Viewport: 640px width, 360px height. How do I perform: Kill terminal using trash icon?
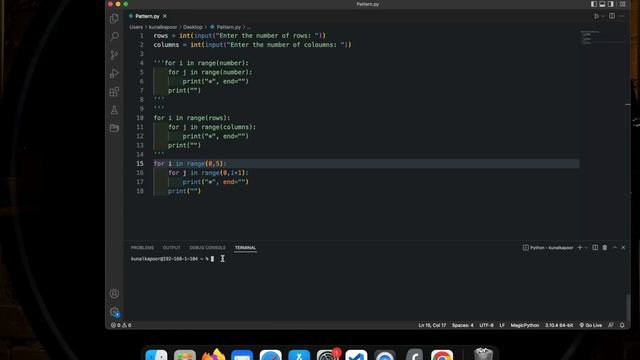[605, 247]
